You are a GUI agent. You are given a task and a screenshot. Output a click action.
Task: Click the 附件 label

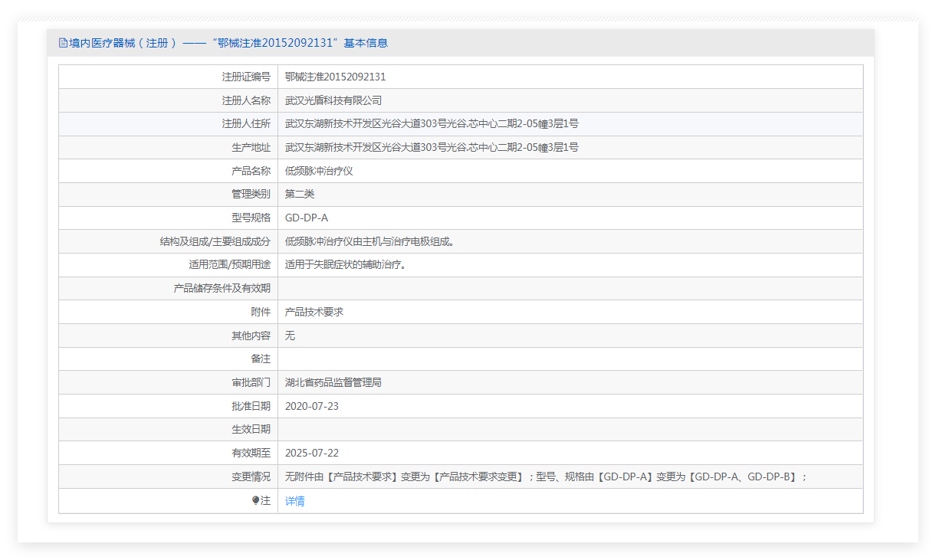pos(261,312)
